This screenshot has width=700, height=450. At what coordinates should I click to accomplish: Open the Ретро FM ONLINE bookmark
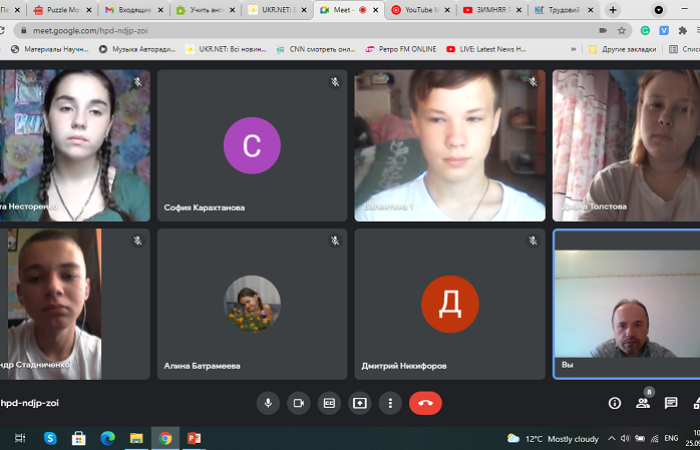400,48
